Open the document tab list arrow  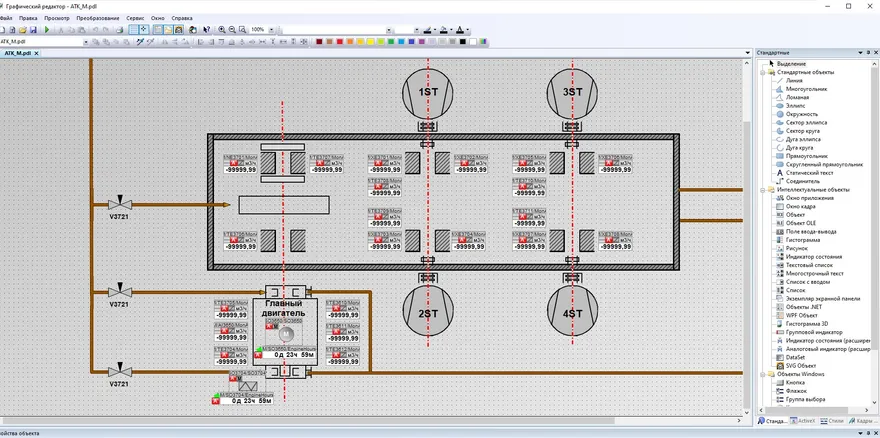[747, 53]
